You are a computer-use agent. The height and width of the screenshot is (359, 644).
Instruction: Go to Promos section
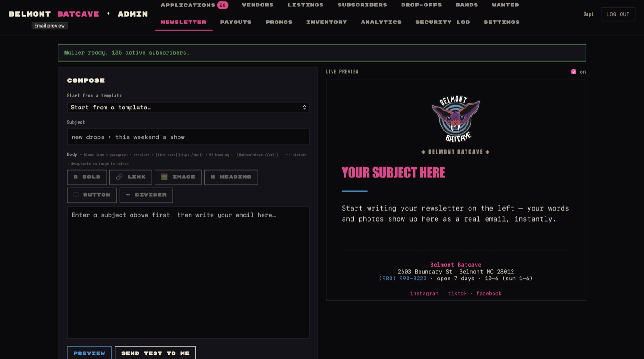279,22
